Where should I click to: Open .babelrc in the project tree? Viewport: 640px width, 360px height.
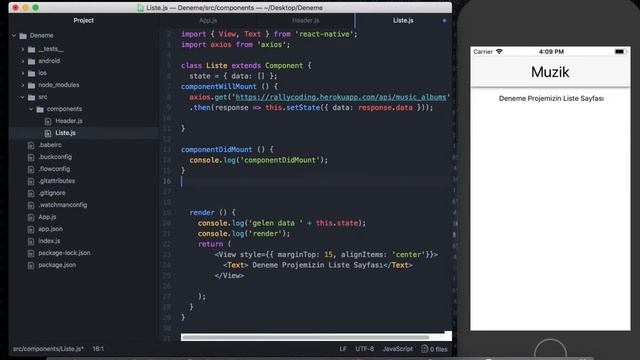click(x=50, y=145)
